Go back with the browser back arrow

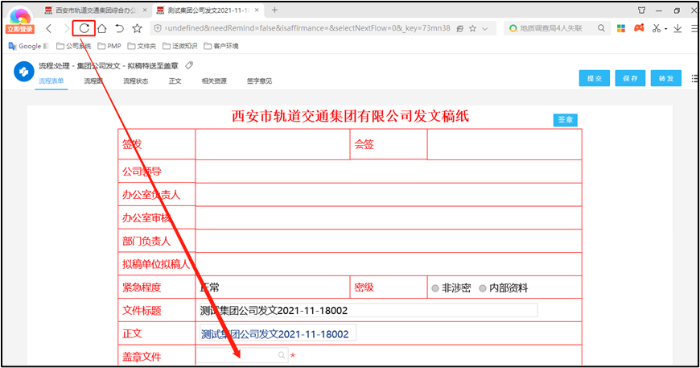tap(49, 29)
